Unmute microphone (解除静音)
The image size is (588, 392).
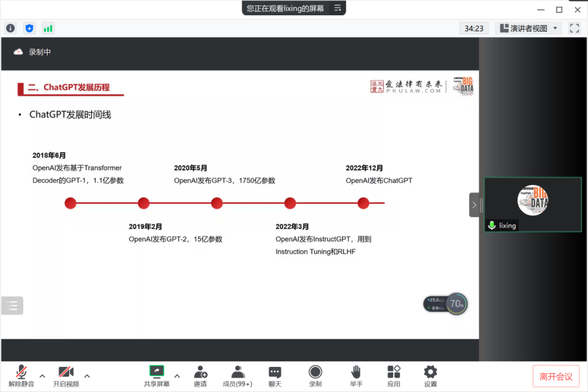click(x=21, y=376)
